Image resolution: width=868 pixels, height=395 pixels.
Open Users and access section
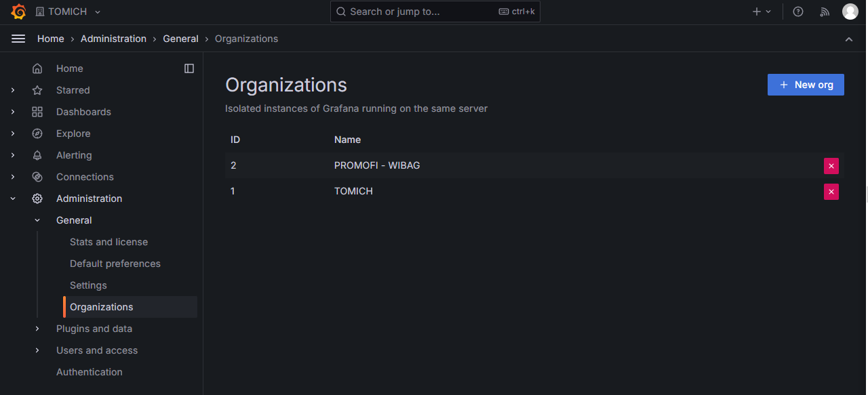(x=97, y=350)
